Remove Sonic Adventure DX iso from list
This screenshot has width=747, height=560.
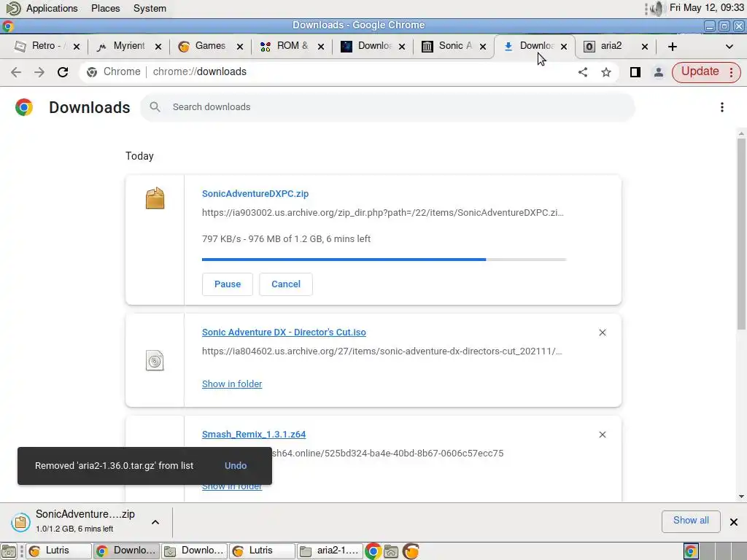click(x=602, y=332)
